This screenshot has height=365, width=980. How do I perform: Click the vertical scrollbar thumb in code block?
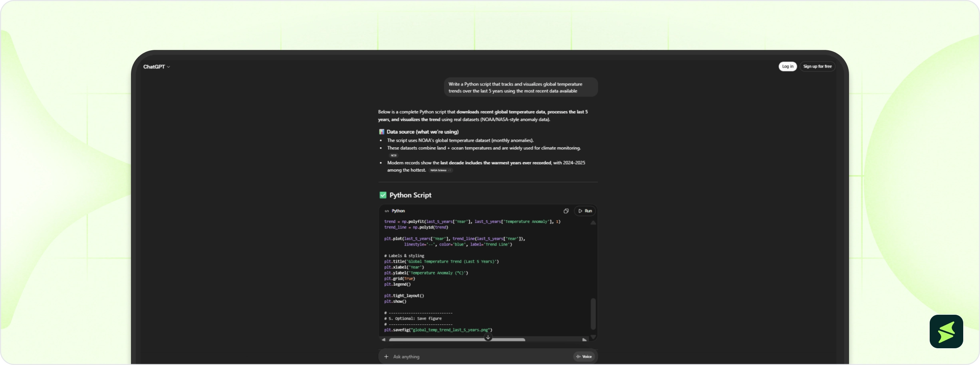(593, 314)
